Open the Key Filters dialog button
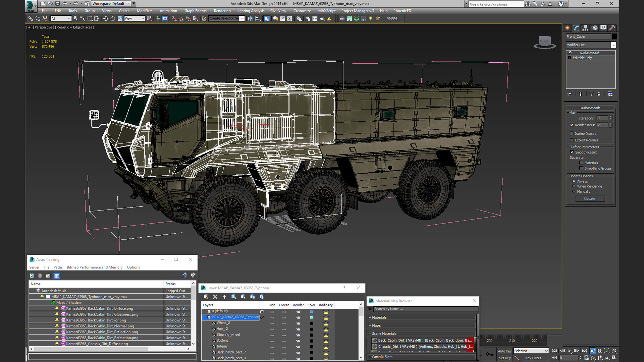Viewport: 644px width, 362px height. (x=535, y=358)
